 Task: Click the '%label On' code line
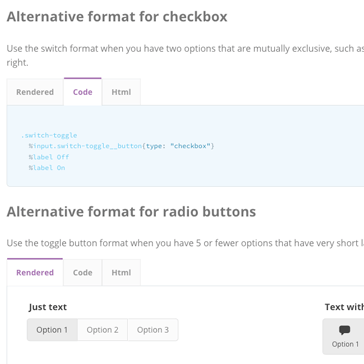coord(47,168)
